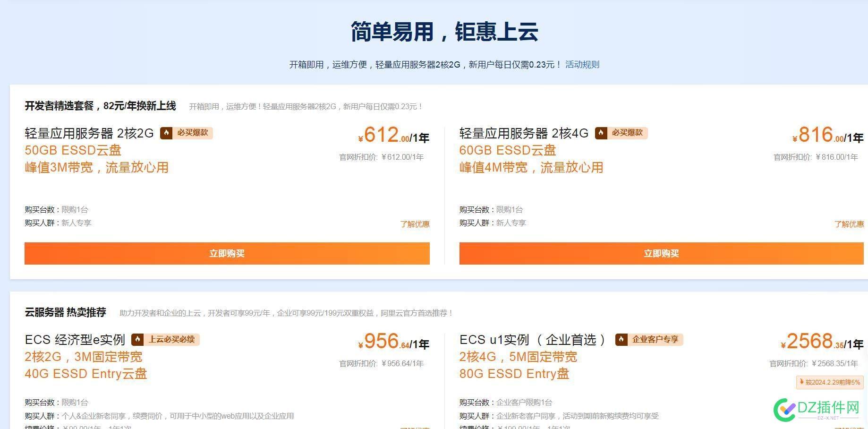Select the 必买爆款 badge on 2核2G card
This screenshot has width=868, height=429.
[187, 133]
